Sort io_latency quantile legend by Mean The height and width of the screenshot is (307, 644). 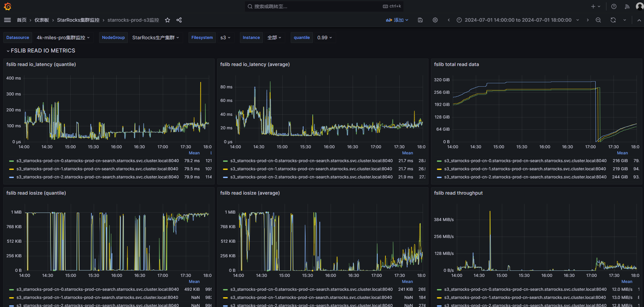[x=194, y=153]
